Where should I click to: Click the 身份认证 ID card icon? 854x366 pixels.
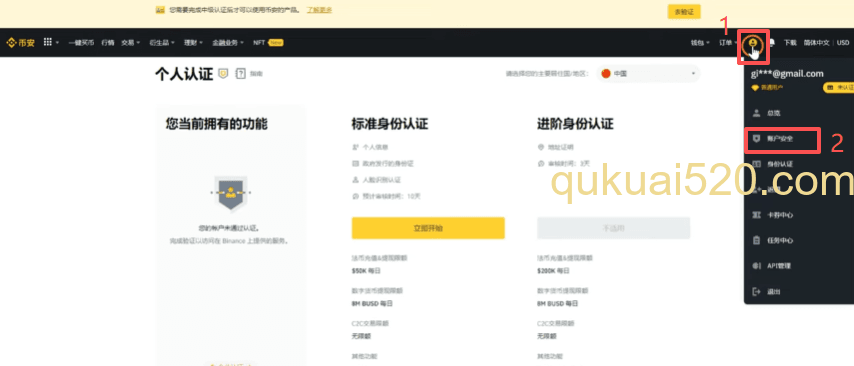point(756,164)
